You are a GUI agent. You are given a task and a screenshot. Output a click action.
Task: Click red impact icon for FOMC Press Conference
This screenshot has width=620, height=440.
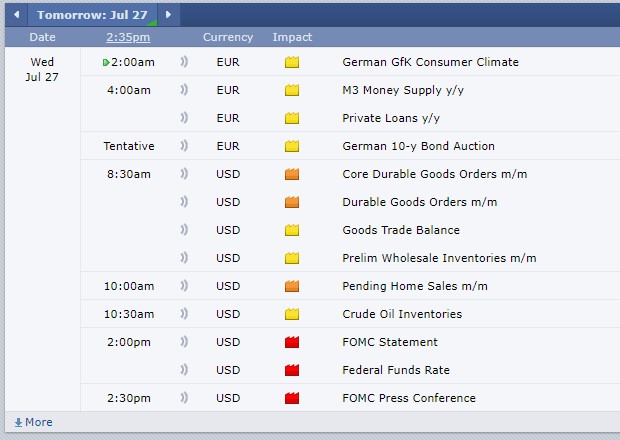point(292,398)
